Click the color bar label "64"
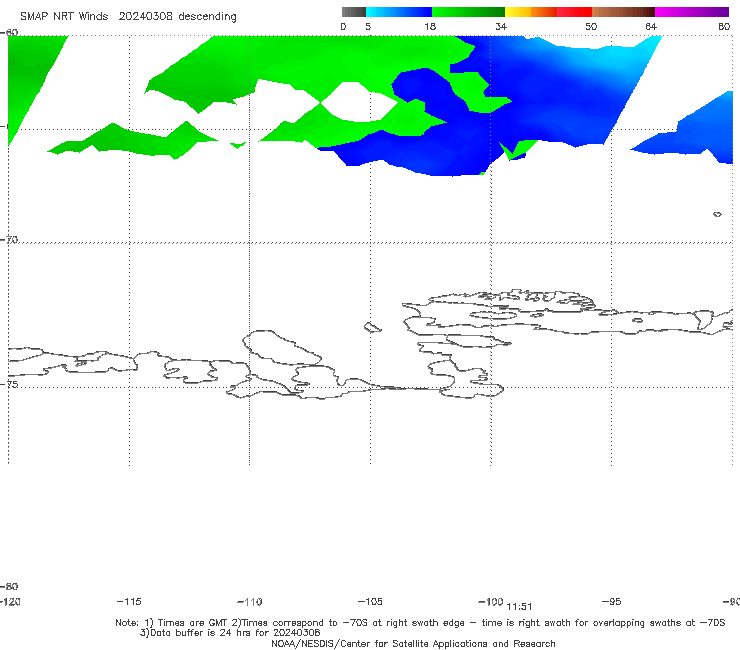740x650 pixels. [651, 26]
